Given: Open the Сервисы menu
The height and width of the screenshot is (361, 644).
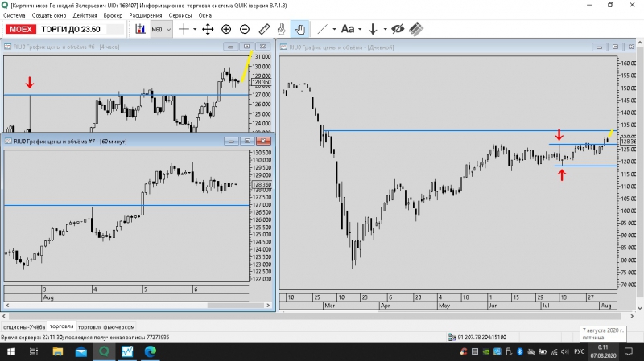Looking at the screenshot, I should [x=180, y=15].
